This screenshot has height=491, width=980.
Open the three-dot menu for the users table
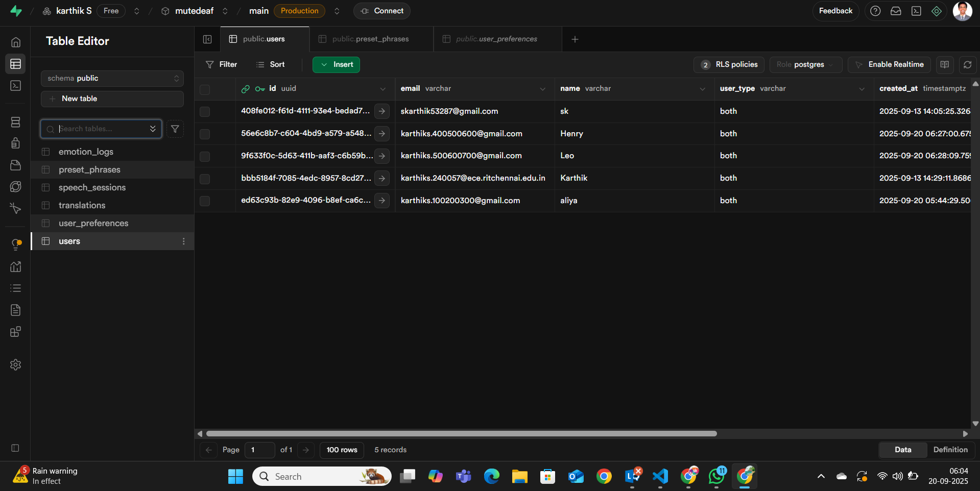[x=184, y=241]
